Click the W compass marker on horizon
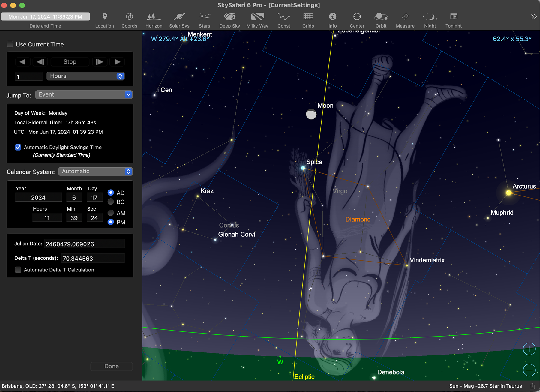Viewport: 540px width, 392px height. pyautogui.click(x=280, y=362)
